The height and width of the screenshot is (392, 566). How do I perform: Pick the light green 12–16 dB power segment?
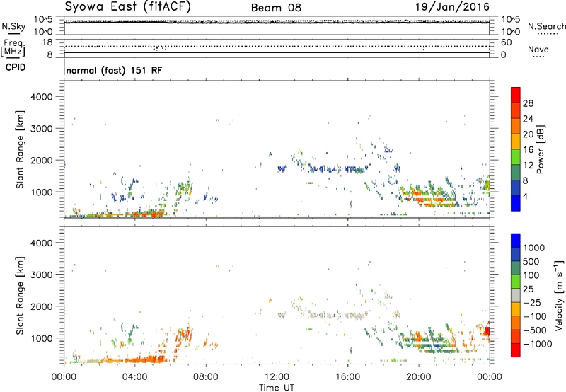(x=516, y=157)
